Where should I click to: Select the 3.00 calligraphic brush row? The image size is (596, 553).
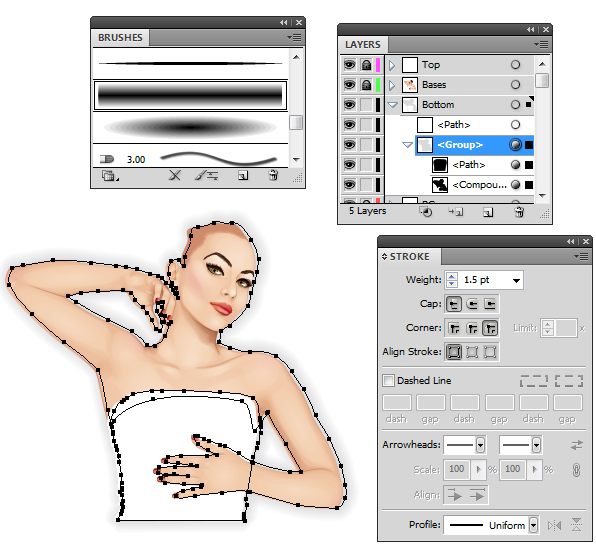[x=190, y=156]
